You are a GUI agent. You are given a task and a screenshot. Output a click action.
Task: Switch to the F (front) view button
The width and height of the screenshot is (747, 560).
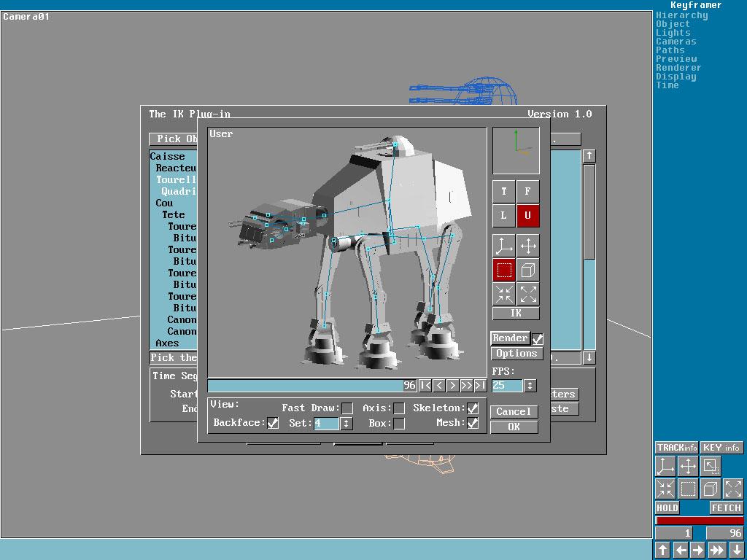coord(528,192)
